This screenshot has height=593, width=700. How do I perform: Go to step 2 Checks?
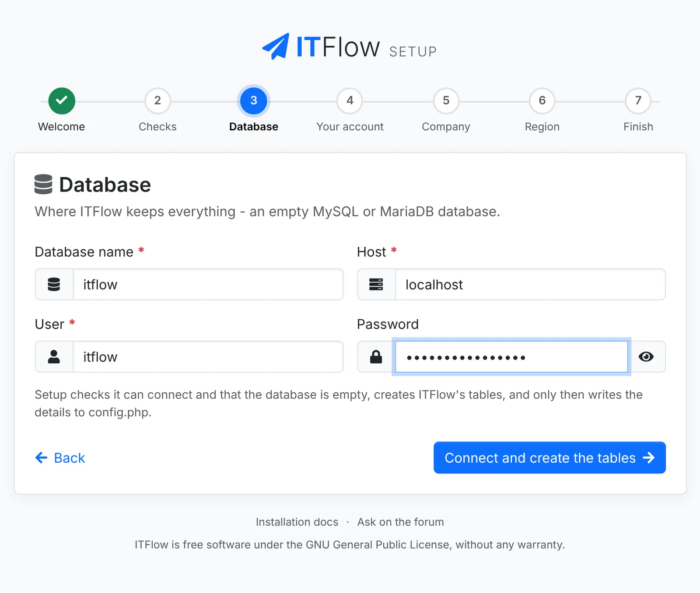coord(157,101)
